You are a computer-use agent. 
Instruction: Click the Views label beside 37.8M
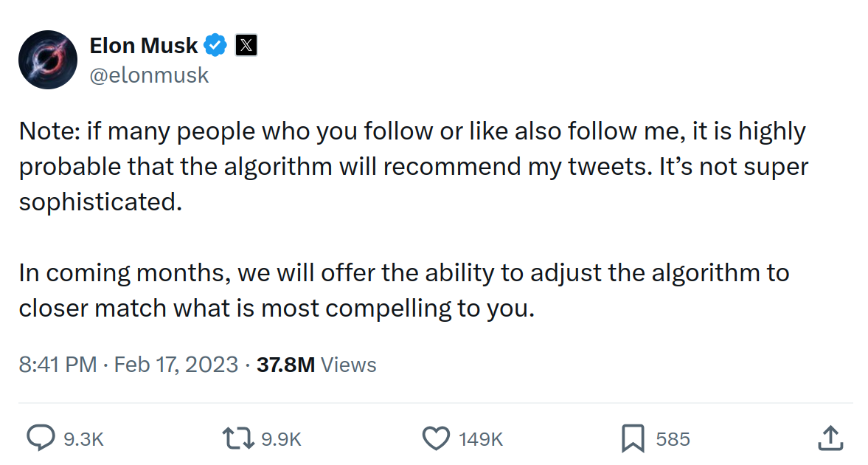(x=349, y=365)
